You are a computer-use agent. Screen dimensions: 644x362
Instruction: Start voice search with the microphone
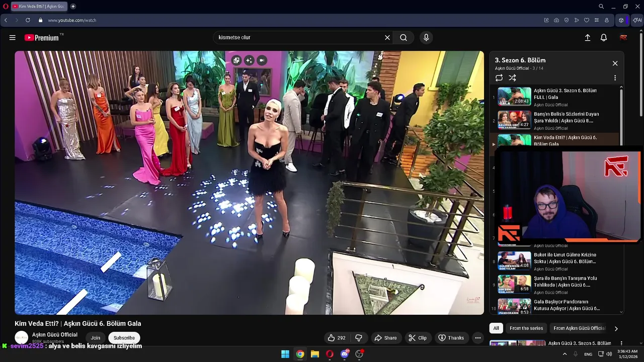tap(426, 38)
